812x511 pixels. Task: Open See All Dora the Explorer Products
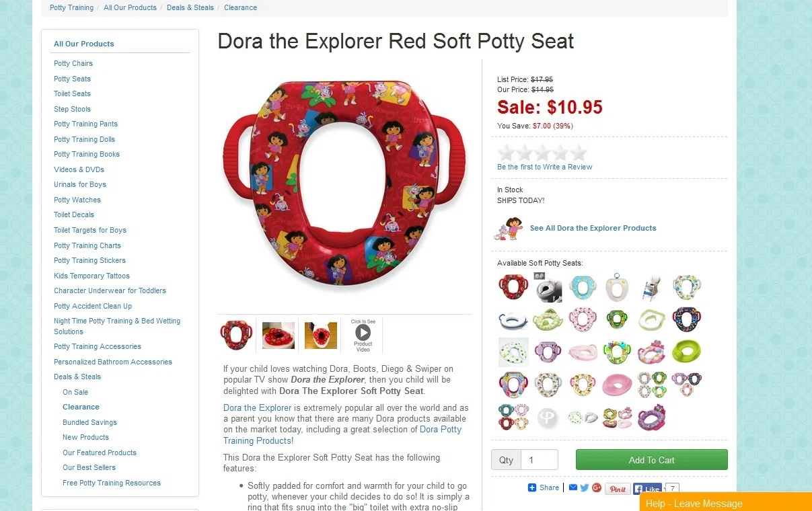point(593,228)
